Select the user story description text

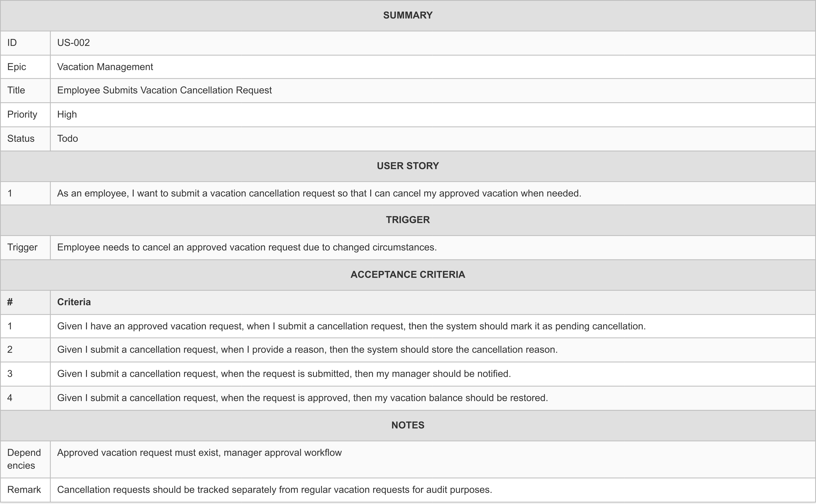[x=319, y=193]
